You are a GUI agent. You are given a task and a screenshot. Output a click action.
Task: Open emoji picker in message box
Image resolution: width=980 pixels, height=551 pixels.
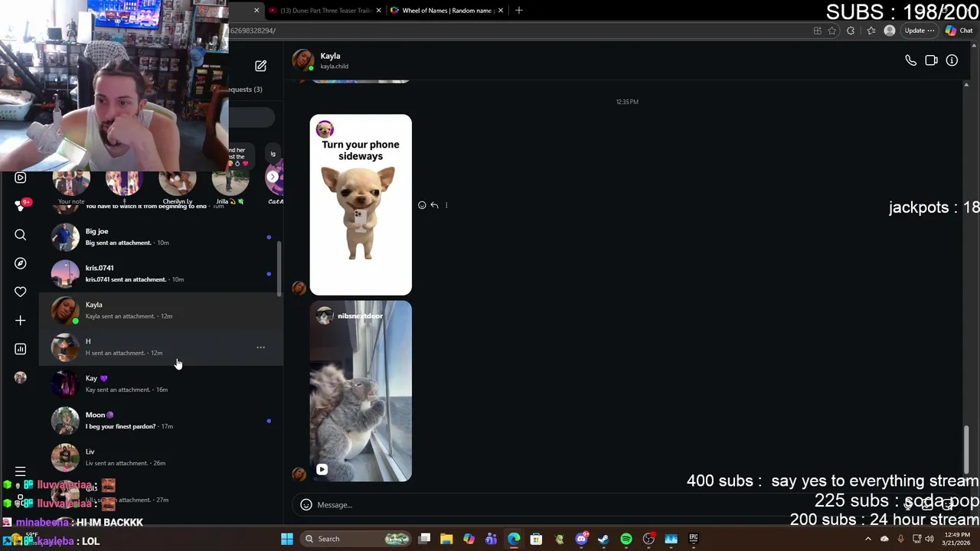pyautogui.click(x=305, y=505)
